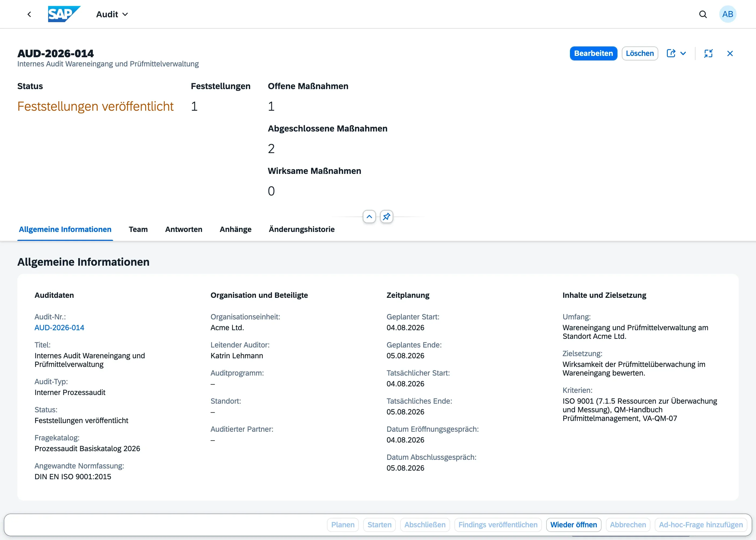Screen dimensions: 756x540
Task: Switch to the Anhänge tab
Action: 235,230
